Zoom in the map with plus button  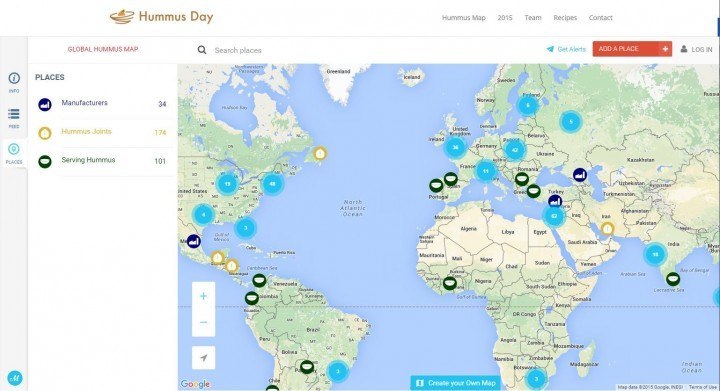(203, 296)
